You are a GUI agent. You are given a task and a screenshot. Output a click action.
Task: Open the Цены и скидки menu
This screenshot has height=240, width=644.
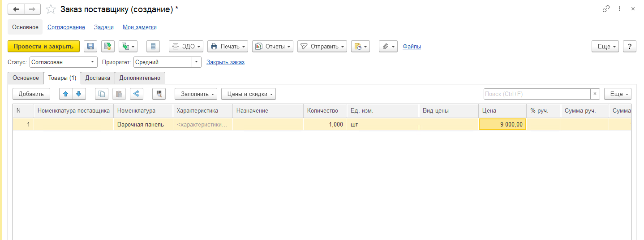pyautogui.click(x=248, y=94)
